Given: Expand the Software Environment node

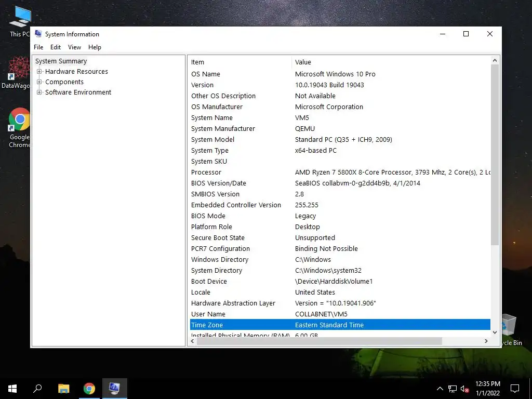Looking at the screenshot, I should pyautogui.click(x=39, y=92).
